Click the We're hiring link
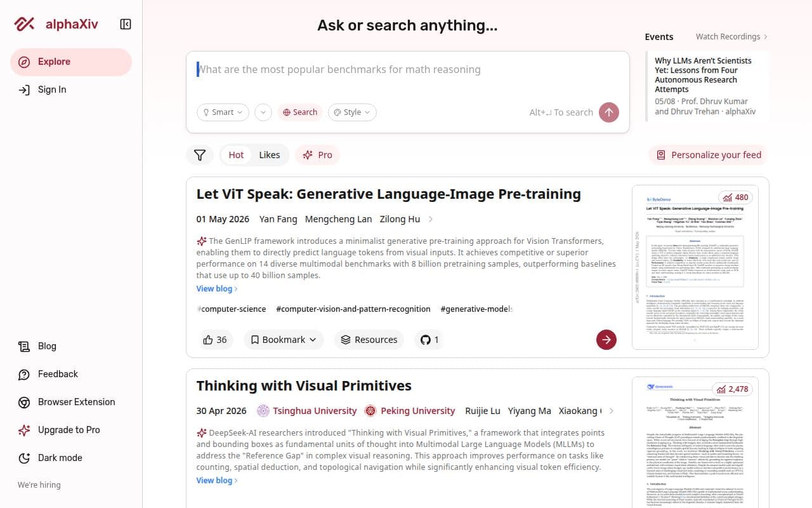 coord(39,485)
